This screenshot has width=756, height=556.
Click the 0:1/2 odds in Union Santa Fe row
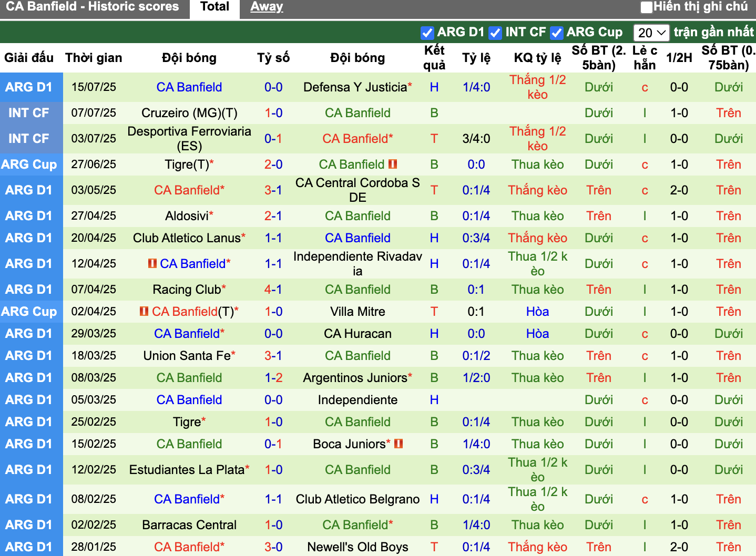pos(476,356)
